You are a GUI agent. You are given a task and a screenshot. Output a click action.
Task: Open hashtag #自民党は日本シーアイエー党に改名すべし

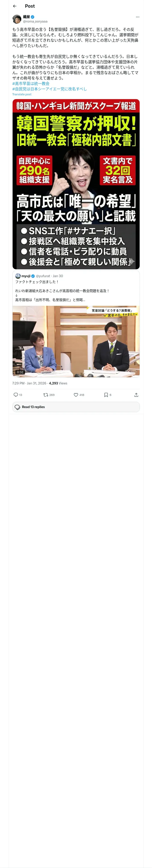tap(50, 89)
